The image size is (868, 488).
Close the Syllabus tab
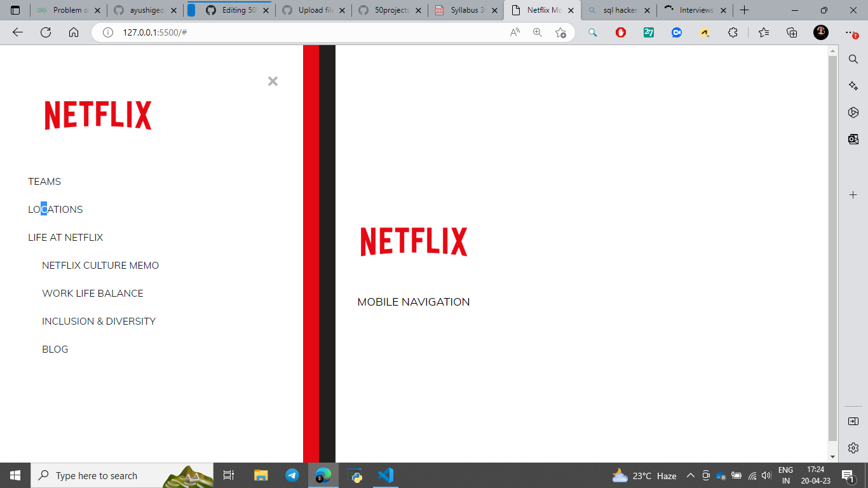[495, 10]
